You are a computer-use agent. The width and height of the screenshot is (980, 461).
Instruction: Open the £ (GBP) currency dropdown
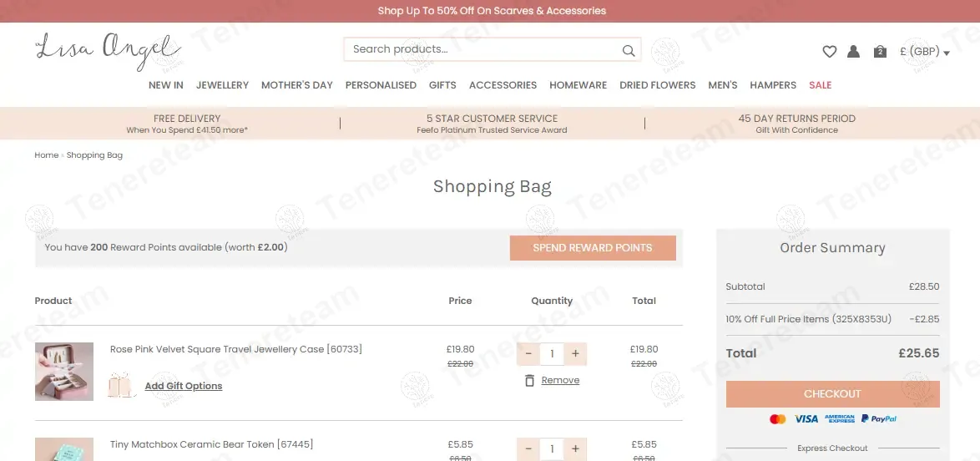pyautogui.click(x=924, y=52)
